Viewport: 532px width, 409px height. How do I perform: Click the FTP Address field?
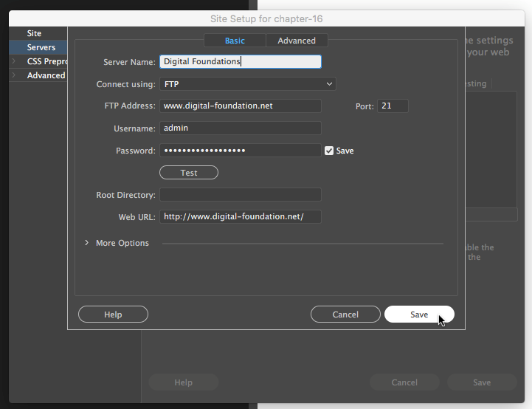241,106
